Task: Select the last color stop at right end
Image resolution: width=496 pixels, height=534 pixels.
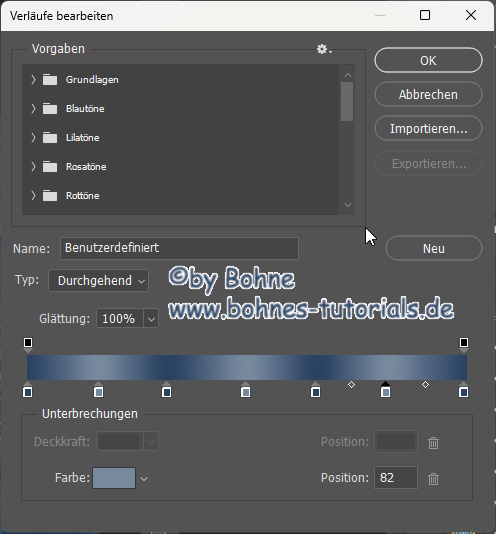Action: 463,390
